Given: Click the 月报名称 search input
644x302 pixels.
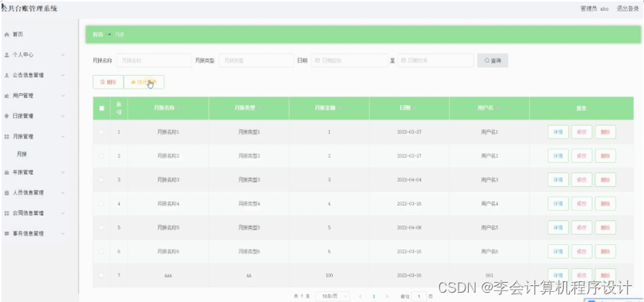Looking at the screenshot, I should (154, 60).
